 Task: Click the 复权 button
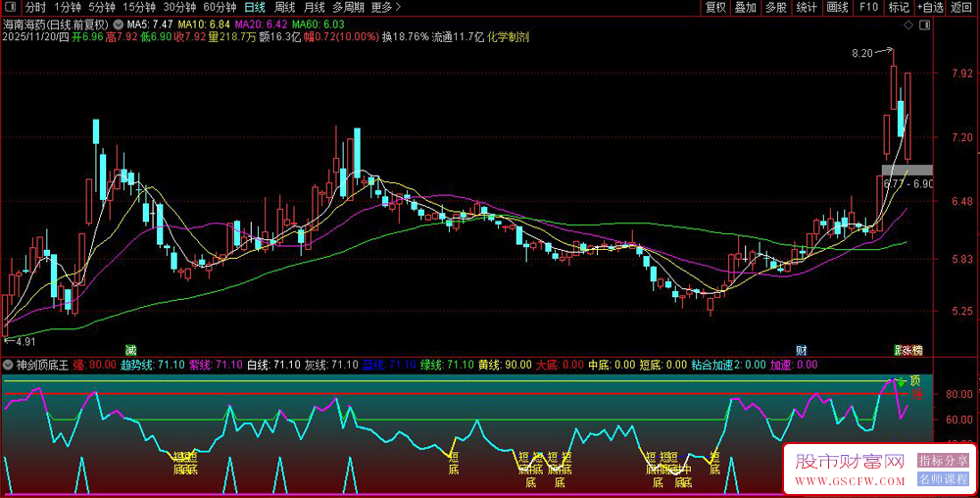point(715,7)
